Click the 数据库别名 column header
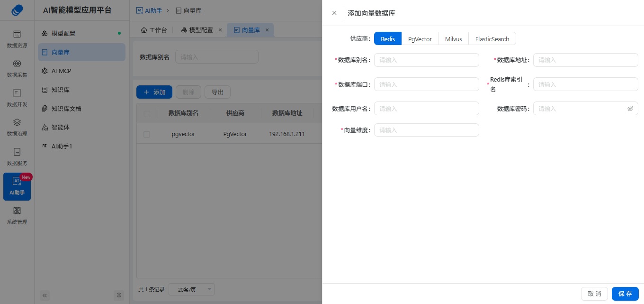Viewport: 644px width, 304px height. (183, 113)
